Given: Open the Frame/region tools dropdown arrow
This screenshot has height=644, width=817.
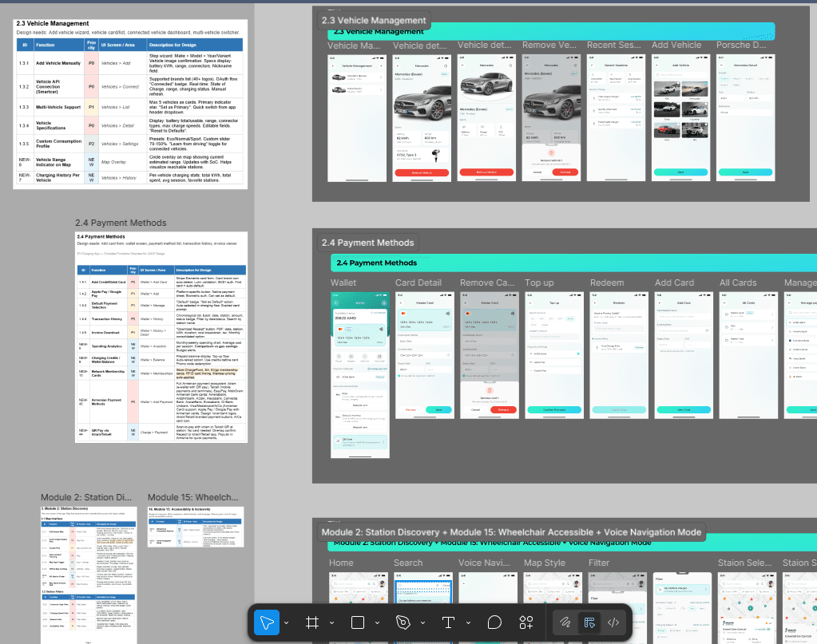Looking at the screenshot, I should [x=331, y=622].
